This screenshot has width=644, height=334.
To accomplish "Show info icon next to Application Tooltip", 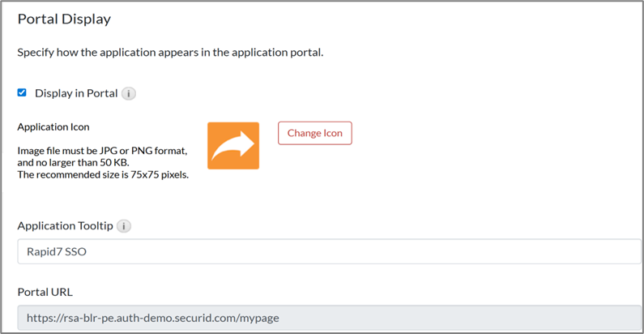I will pyautogui.click(x=124, y=226).
